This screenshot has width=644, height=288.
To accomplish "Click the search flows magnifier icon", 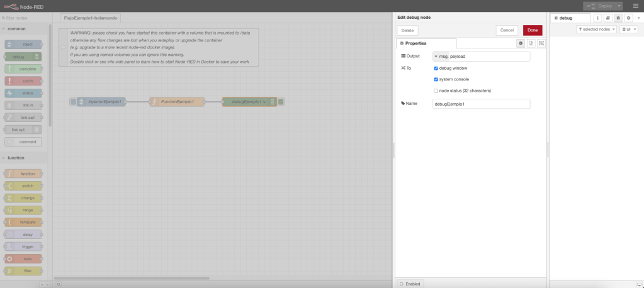I will (59, 284).
